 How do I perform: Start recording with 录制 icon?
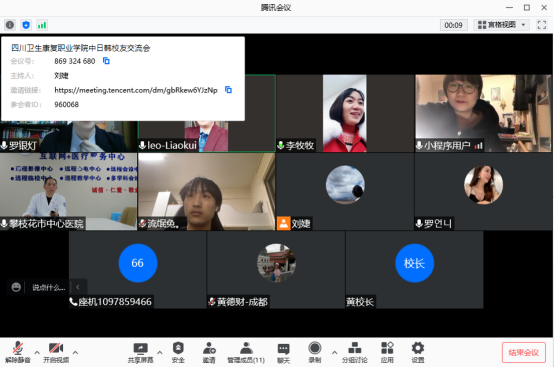314,352
